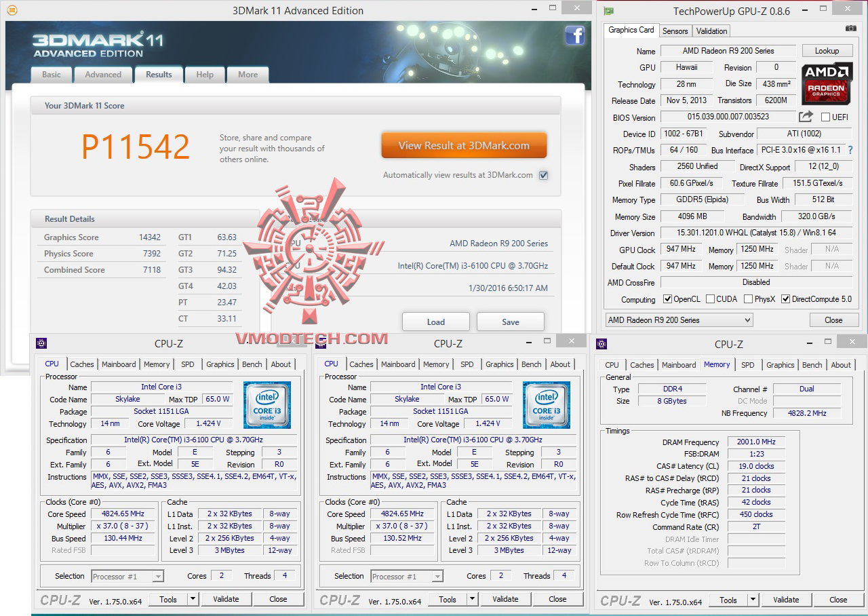The width and height of the screenshot is (868, 616).
Task: Click the Load button in 3DMark 11
Action: coord(436,322)
